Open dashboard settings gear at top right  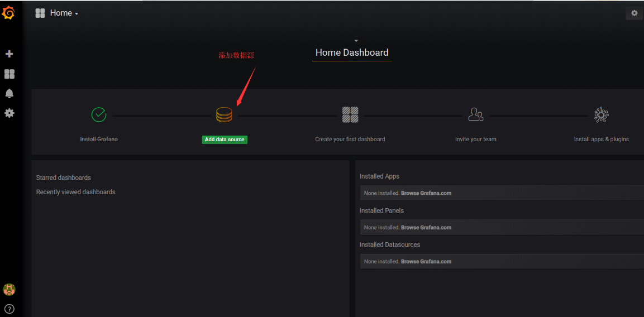(x=634, y=13)
